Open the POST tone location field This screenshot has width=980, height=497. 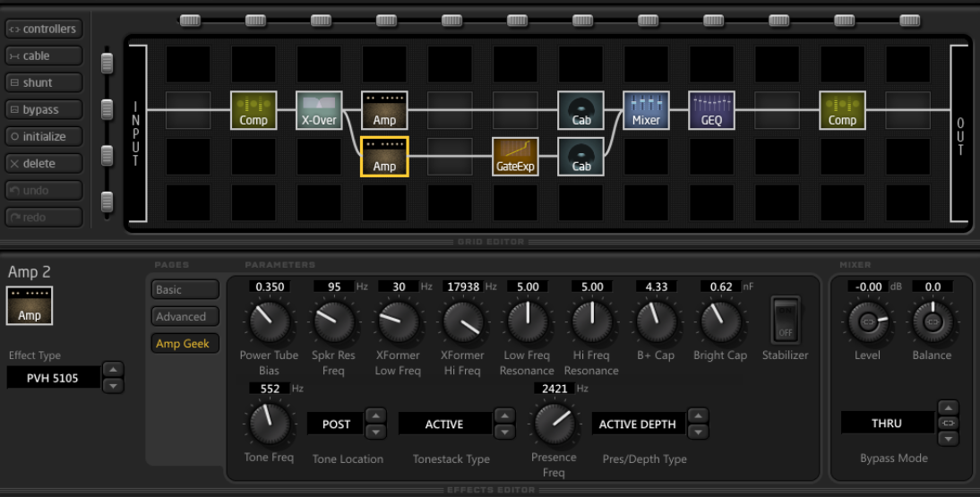pos(336,424)
